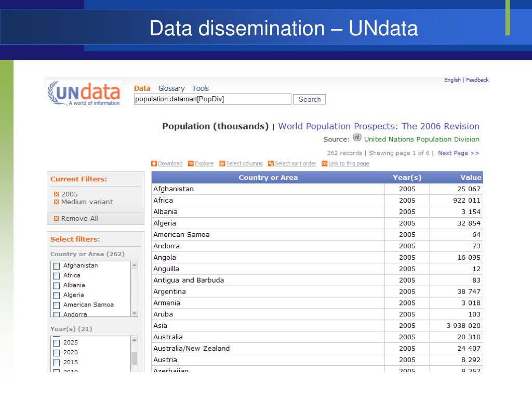Click the Download icon

[154, 164]
